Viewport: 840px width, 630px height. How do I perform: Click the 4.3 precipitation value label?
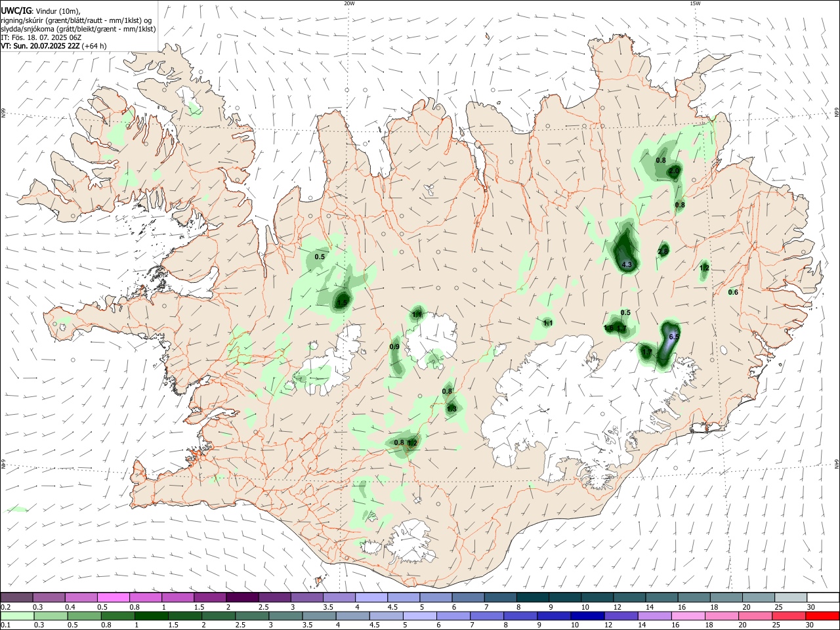coord(627,265)
